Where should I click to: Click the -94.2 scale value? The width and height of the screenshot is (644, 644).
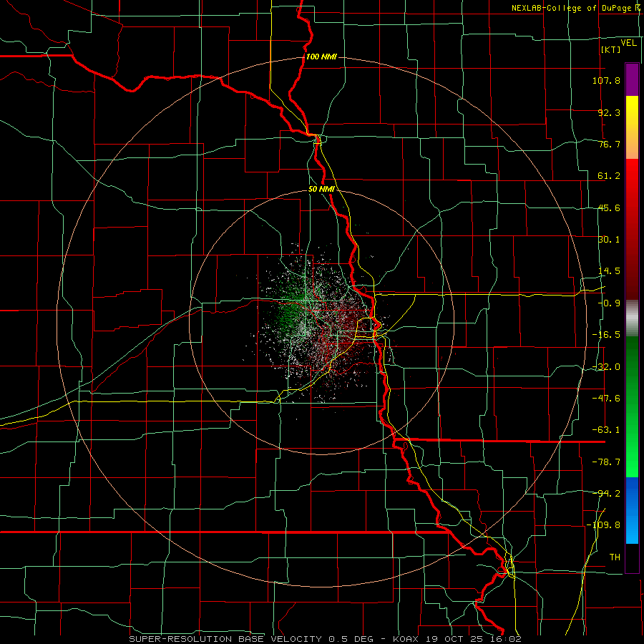606,494
